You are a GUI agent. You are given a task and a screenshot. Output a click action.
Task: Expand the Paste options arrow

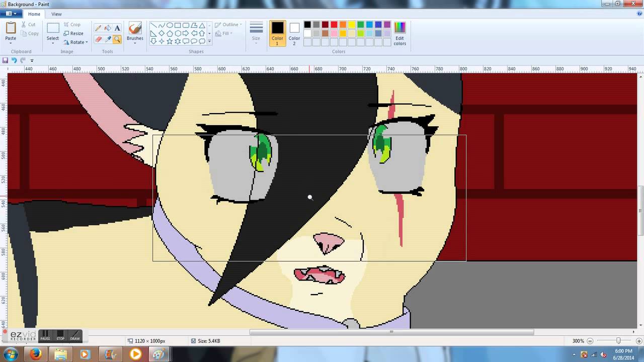point(11,43)
